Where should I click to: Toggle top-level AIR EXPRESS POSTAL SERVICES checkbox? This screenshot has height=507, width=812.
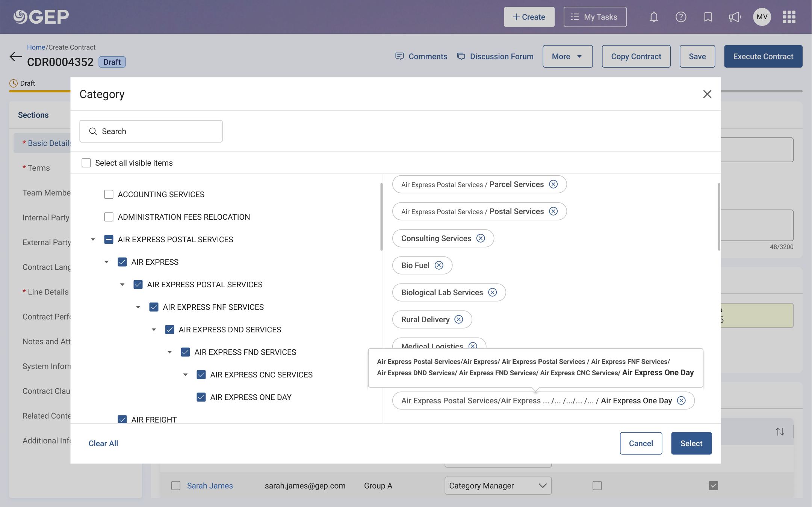[x=109, y=240]
